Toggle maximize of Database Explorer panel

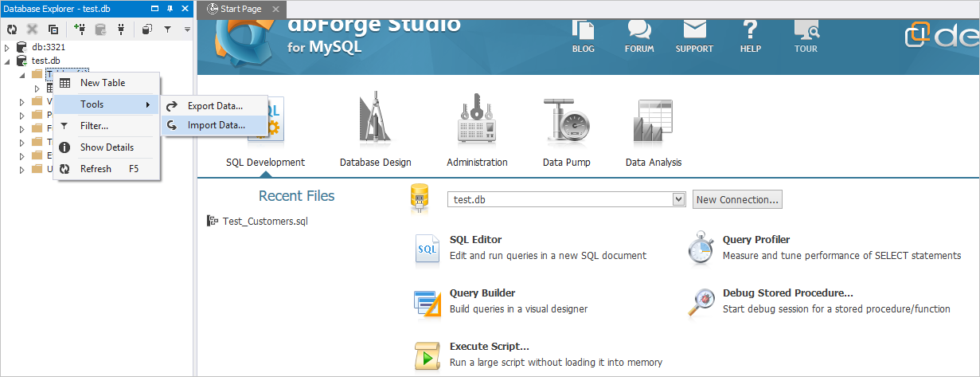pos(156,9)
